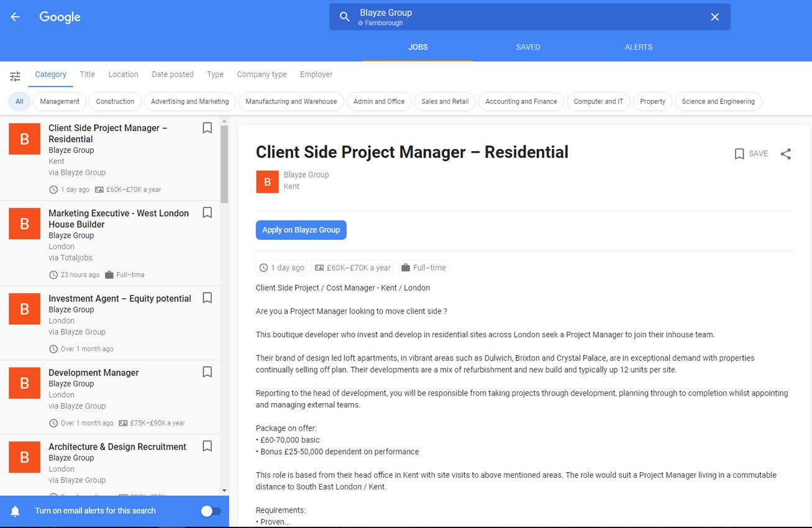
Task: Select the Employer filter tab
Action: point(316,75)
